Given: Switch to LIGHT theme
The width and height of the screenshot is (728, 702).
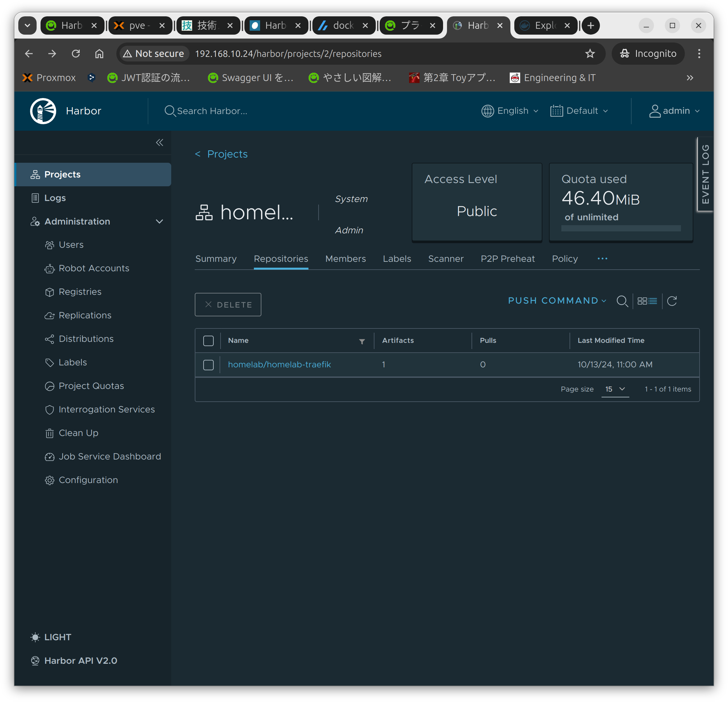Looking at the screenshot, I should pyautogui.click(x=57, y=637).
